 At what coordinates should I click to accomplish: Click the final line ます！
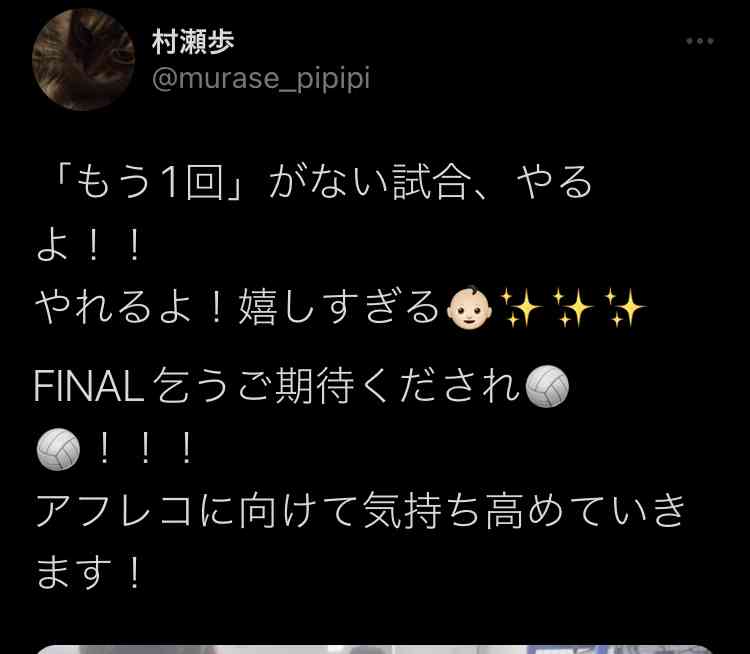coord(89,573)
